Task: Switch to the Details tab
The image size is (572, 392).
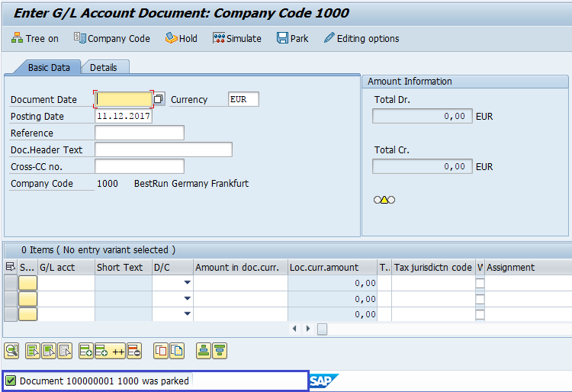Action: (x=104, y=67)
